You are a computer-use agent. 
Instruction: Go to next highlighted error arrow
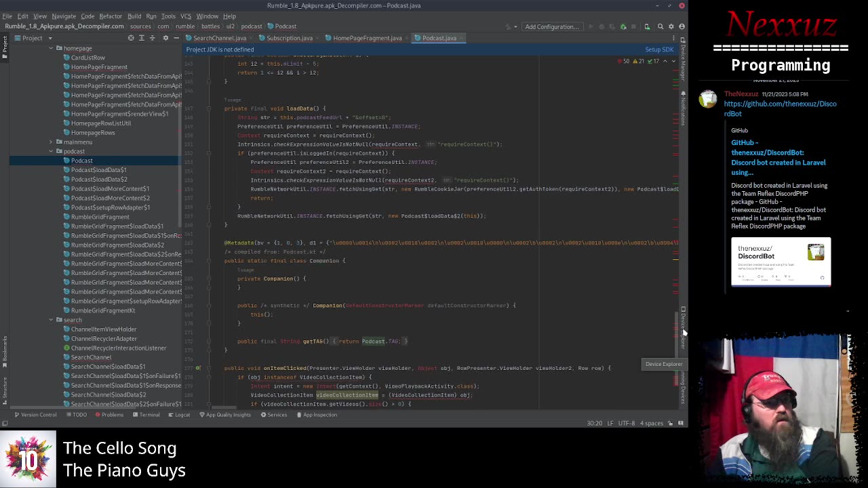coord(672,61)
